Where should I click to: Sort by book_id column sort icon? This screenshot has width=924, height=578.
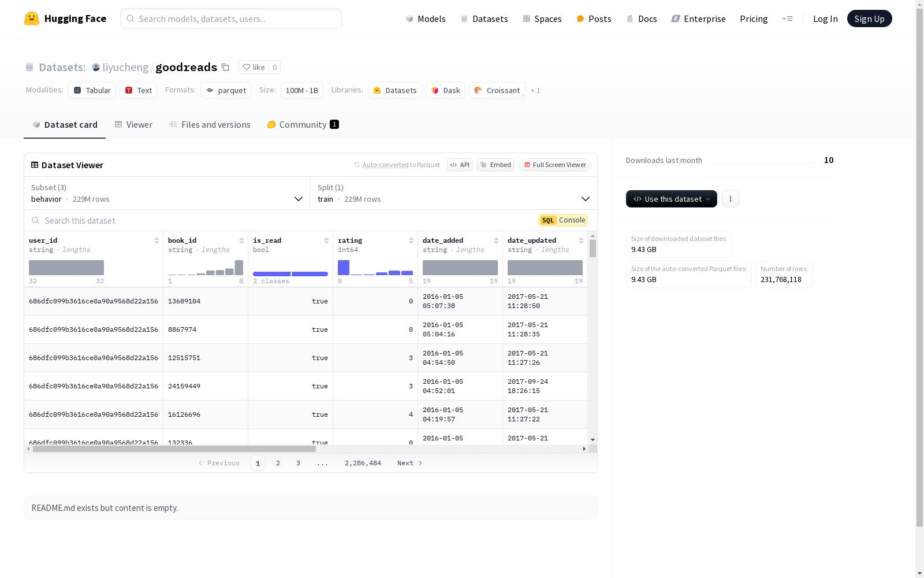tap(241, 240)
